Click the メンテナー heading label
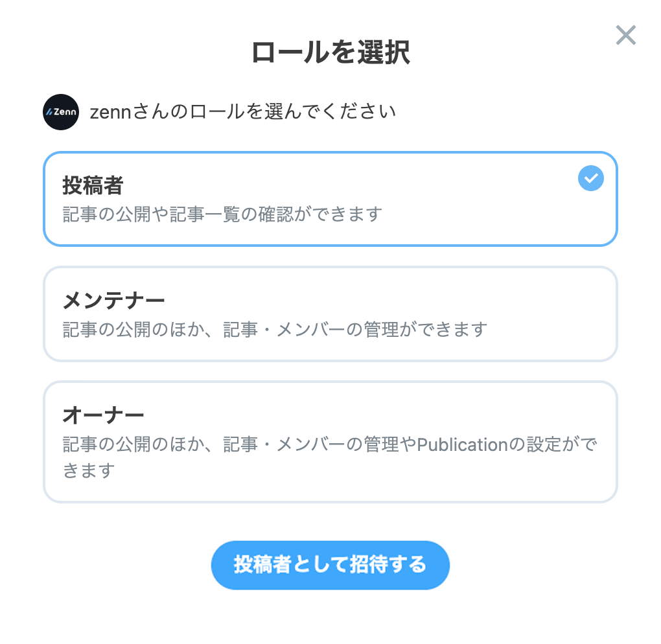661x644 pixels. 114,301
